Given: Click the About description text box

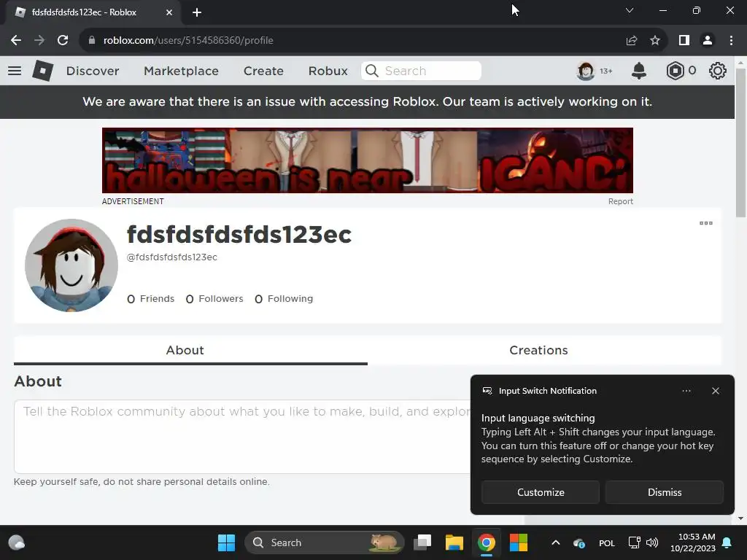Looking at the screenshot, I should 243,437.
